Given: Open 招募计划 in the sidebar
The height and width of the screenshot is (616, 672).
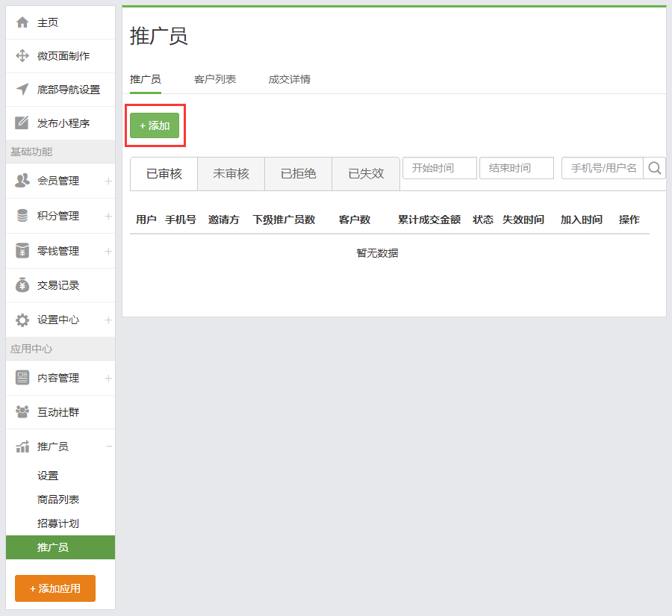Looking at the screenshot, I should [x=58, y=523].
